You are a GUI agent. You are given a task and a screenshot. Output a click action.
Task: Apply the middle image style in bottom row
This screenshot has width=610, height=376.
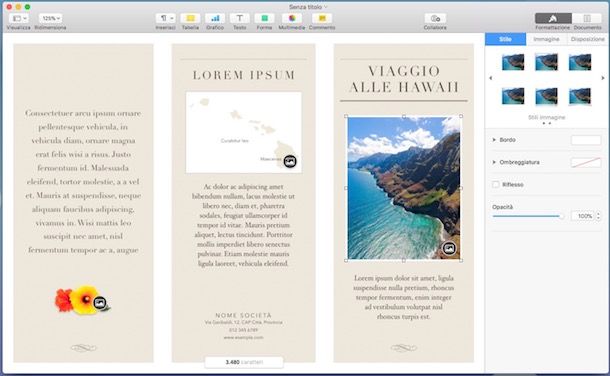(546, 96)
